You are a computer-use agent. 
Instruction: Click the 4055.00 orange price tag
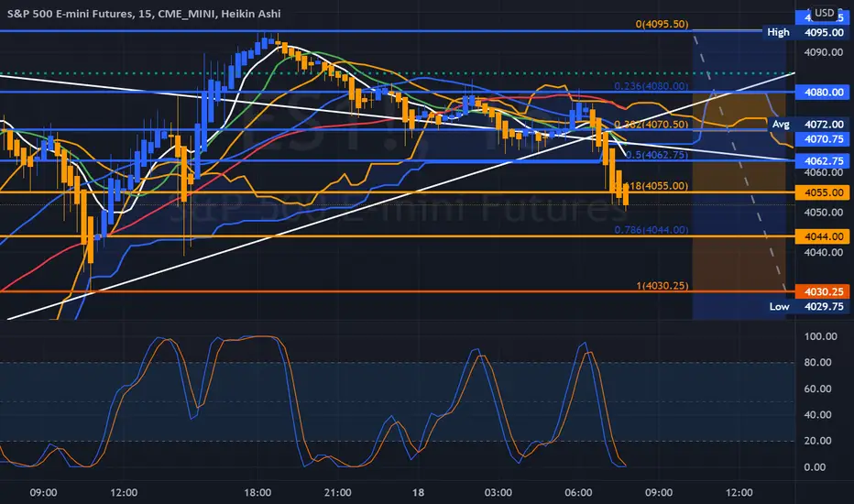(x=822, y=192)
